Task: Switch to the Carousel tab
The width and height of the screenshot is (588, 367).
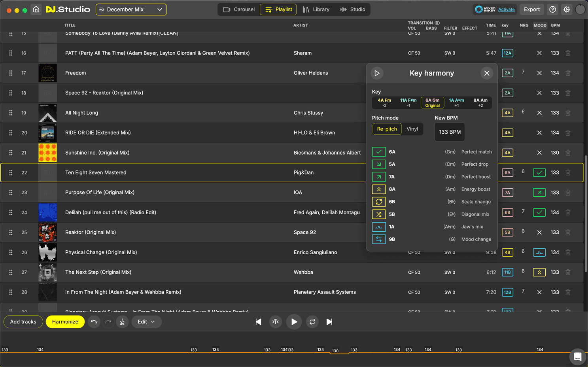Action: (239, 9)
